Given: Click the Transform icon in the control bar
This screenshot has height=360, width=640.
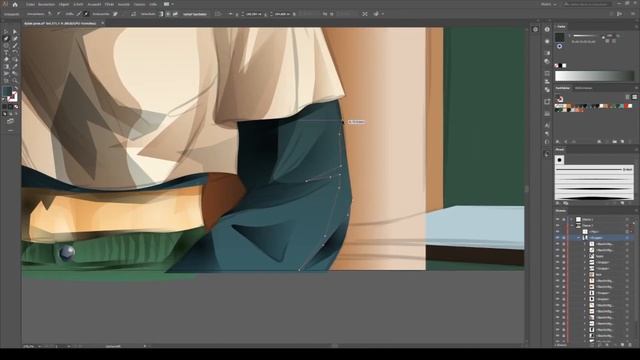Looking at the screenshot, I should 364,14.
